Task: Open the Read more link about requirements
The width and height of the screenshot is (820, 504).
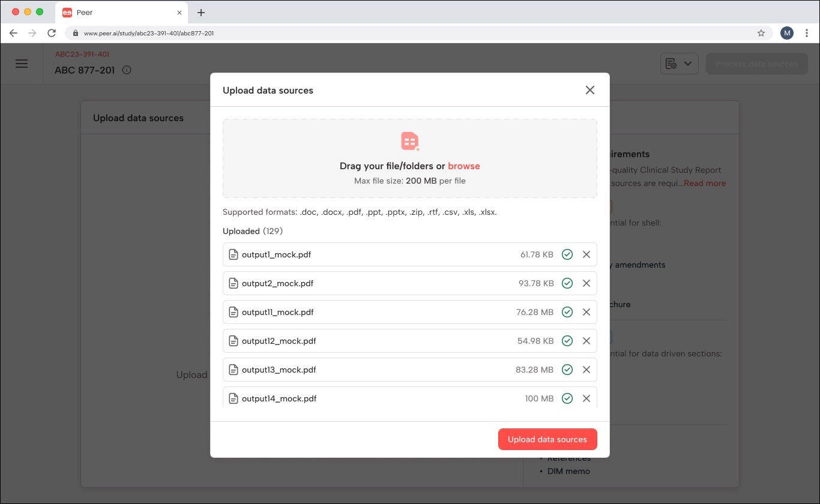Action: [x=704, y=183]
